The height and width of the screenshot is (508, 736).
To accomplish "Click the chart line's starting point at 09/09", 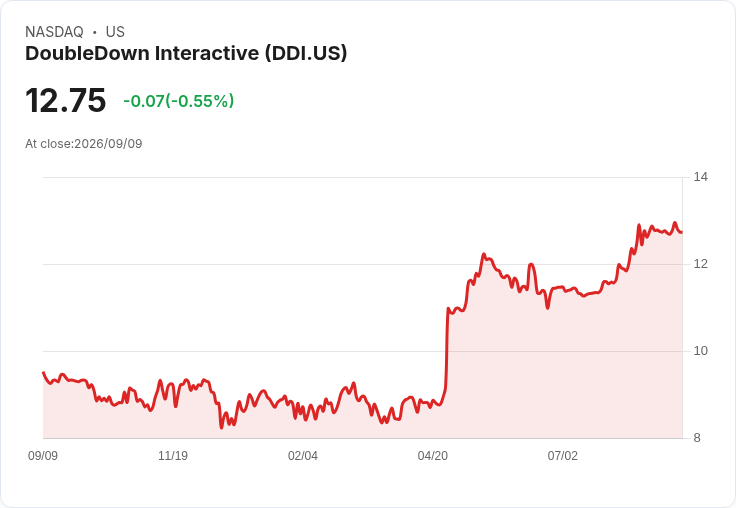I will pyautogui.click(x=44, y=372).
